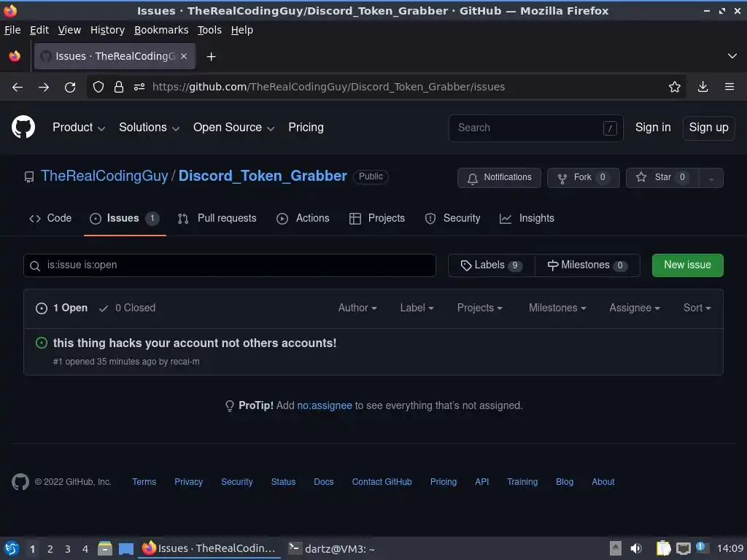This screenshot has height=560, width=747.
Task: Click the Sign up button
Action: pos(709,128)
